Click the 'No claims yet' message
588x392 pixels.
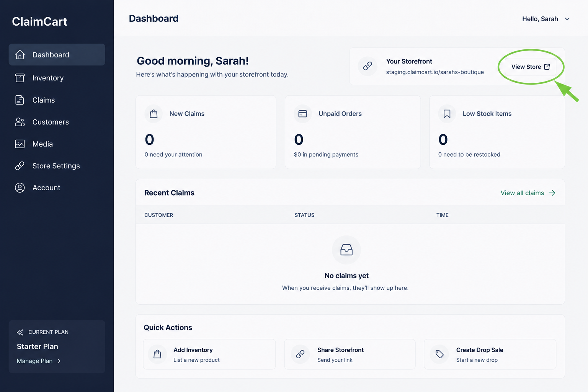(346, 276)
